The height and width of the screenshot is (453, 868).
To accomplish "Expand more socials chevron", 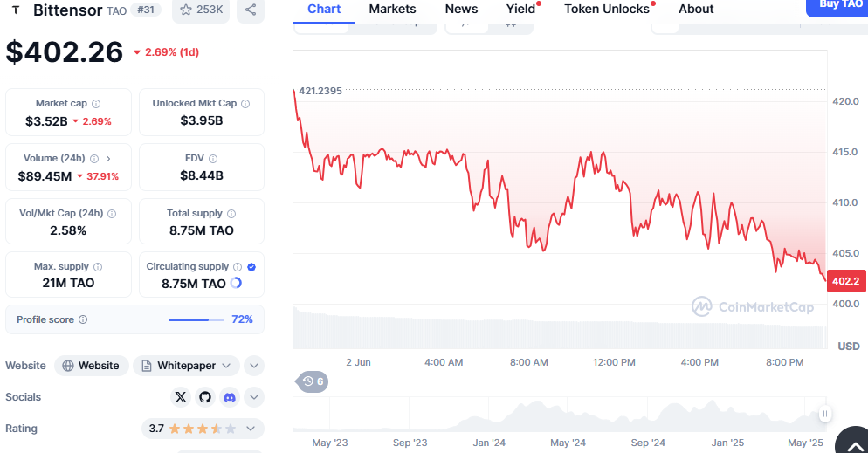I will click(x=254, y=397).
